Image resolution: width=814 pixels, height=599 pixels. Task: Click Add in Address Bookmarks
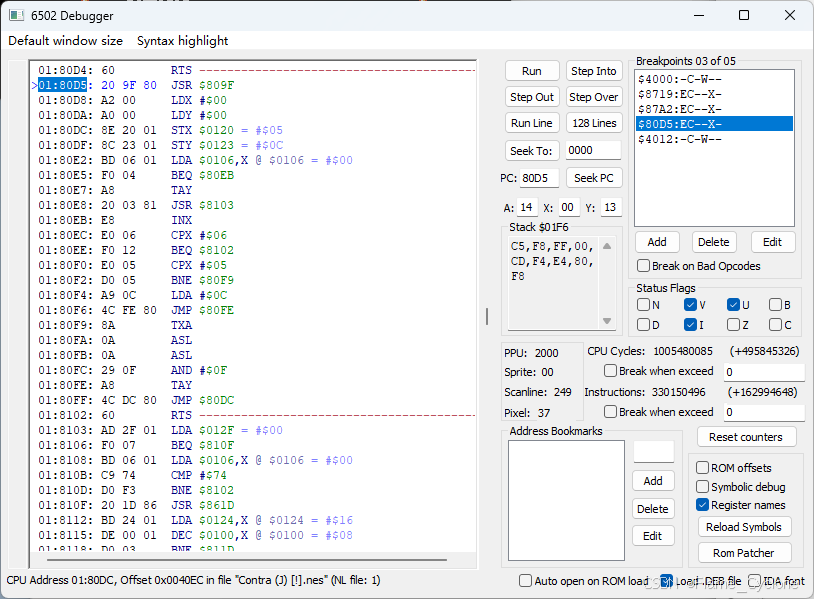tap(653, 481)
